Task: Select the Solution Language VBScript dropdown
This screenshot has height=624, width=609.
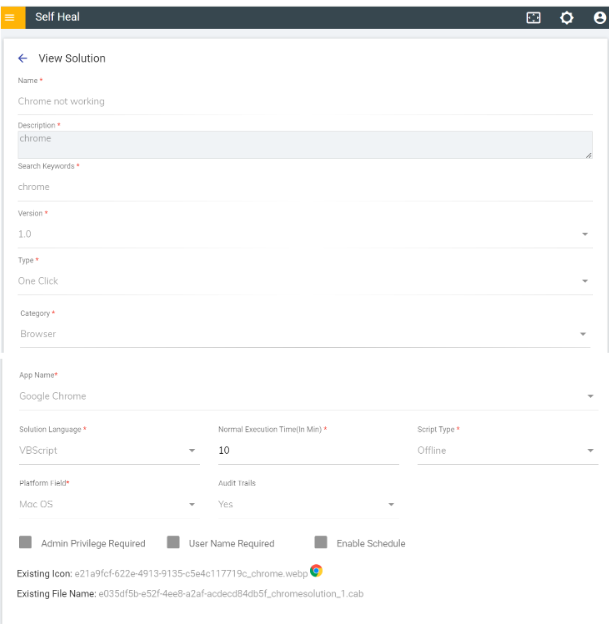Action: click(193, 451)
